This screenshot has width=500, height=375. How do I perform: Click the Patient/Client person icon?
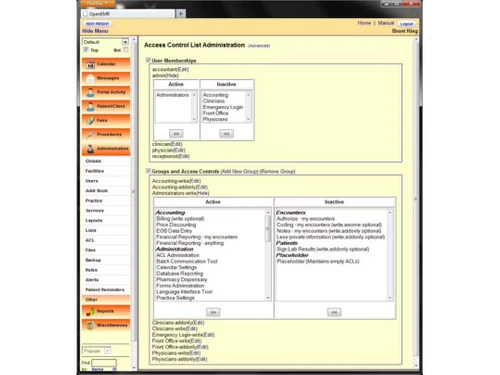[90, 106]
